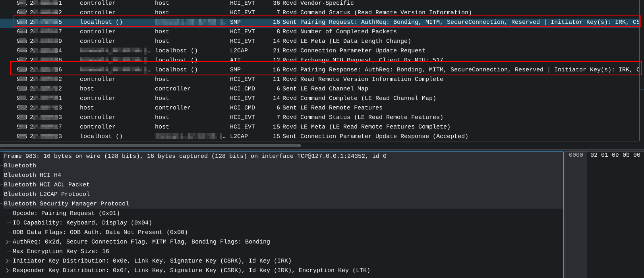Screen dimensions: 644x278
Task: Expand Responder Key Distribution details
Action: coord(7,270)
